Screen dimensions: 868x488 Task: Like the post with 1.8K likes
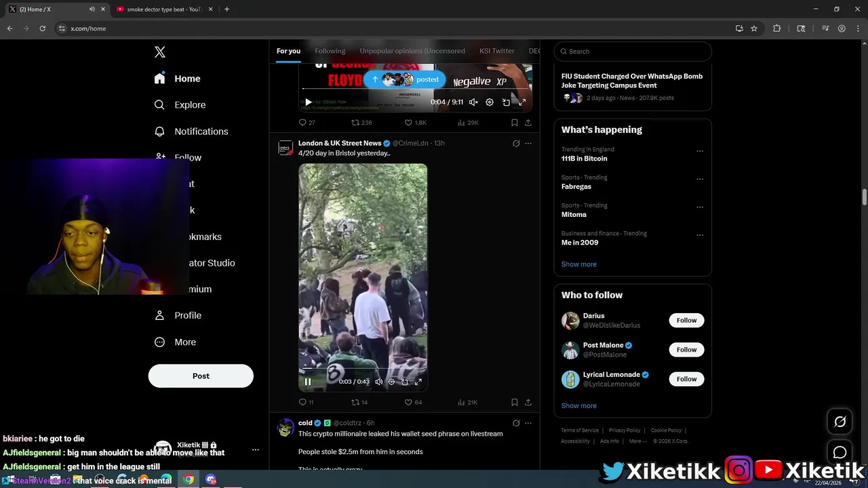click(x=416, y=123)
